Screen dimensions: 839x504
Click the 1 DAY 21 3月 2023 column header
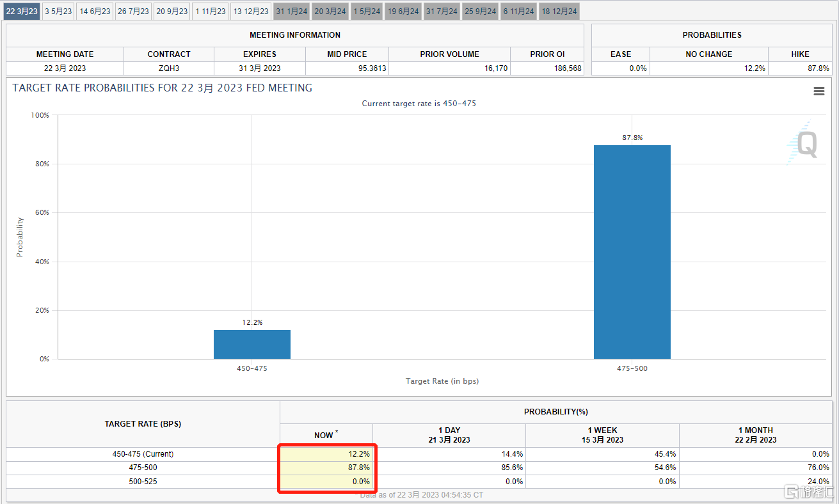449,435
